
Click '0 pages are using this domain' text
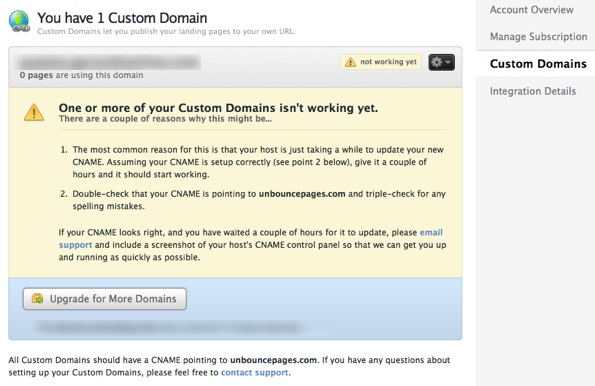[82, 75]
